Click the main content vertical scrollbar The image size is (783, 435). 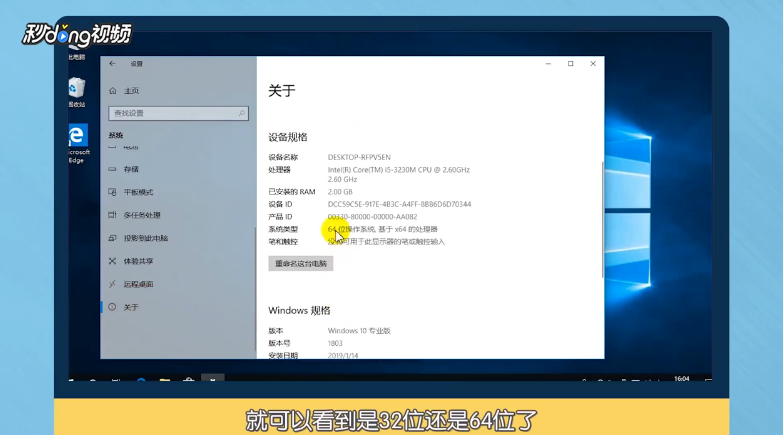point(603,220)
